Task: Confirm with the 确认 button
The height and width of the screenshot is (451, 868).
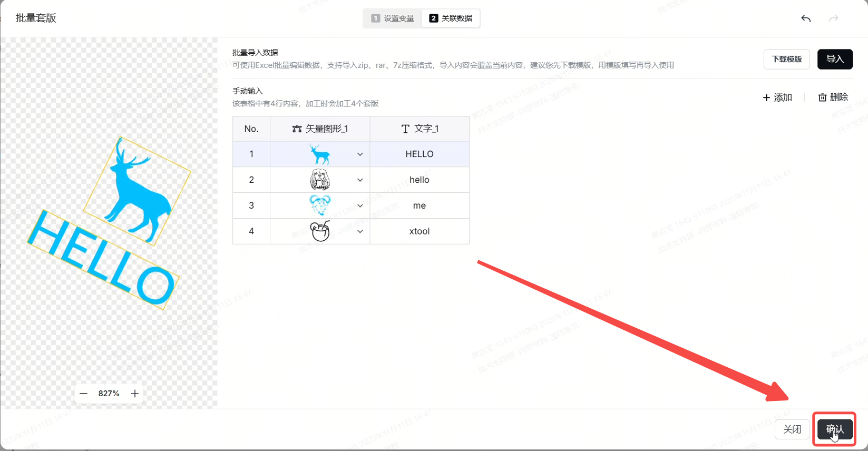Action: [x=834, y=429]
